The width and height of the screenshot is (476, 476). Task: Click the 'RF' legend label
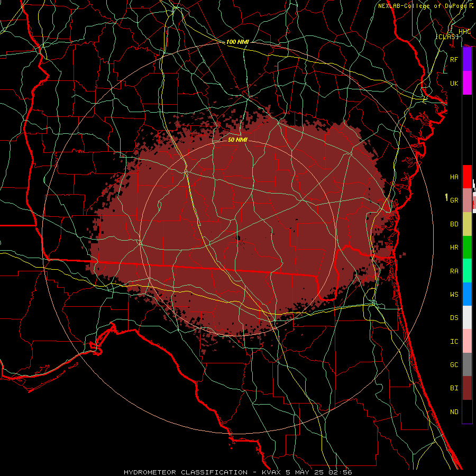tap(454, 59)
